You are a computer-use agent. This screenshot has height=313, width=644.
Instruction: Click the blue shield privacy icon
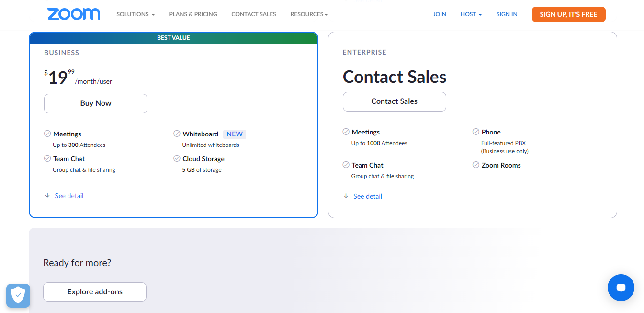[x=18, y=295]
